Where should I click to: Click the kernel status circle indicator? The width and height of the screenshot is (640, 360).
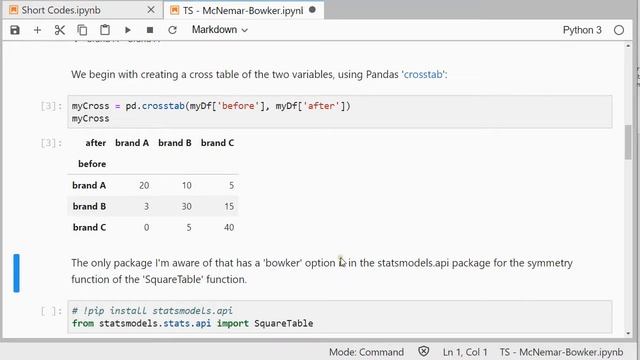pos(619,30)
